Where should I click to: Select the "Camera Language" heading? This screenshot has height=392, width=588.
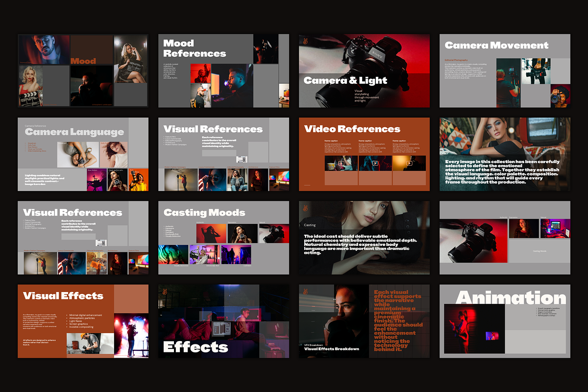coord(74,132)
